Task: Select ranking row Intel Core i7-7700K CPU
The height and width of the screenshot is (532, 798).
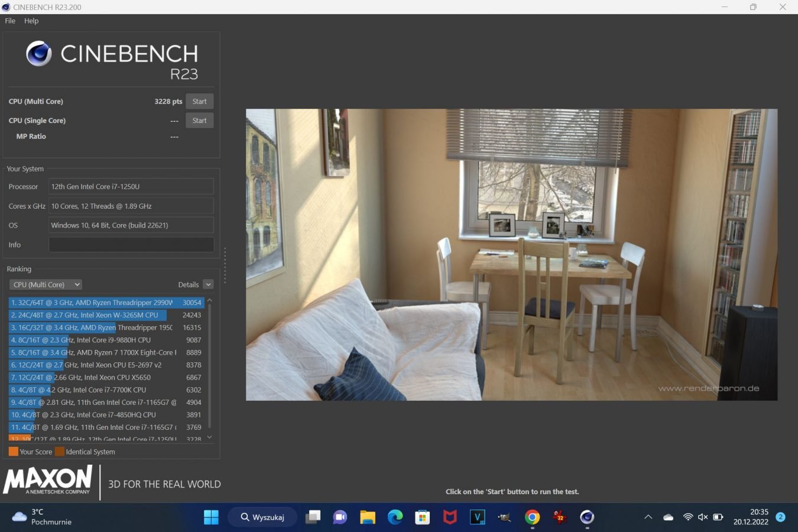Action: click(106, 390)
